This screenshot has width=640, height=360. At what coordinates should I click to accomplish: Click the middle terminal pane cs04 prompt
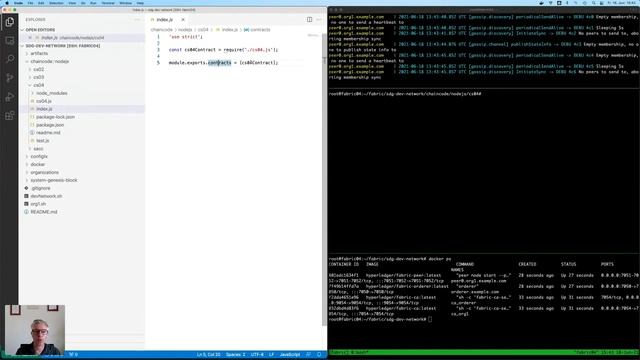coord(405,94)
